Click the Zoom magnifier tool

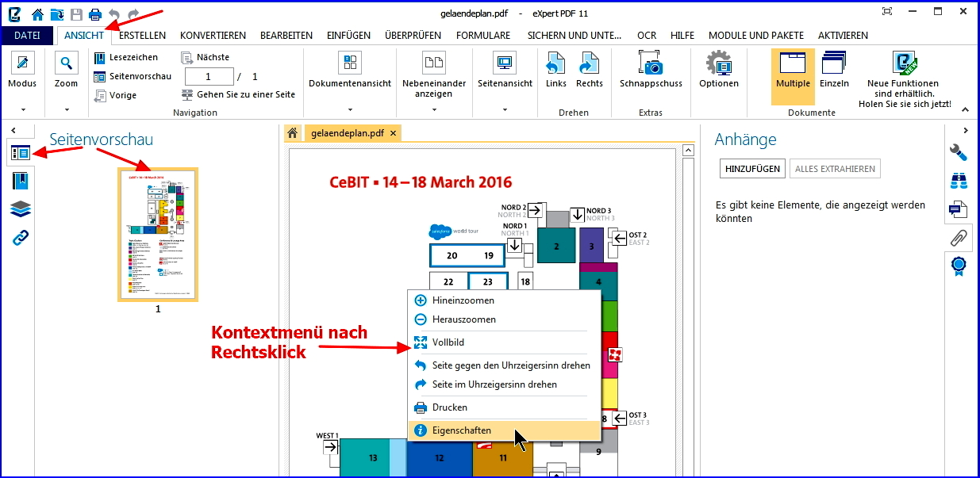pos(66,70)
